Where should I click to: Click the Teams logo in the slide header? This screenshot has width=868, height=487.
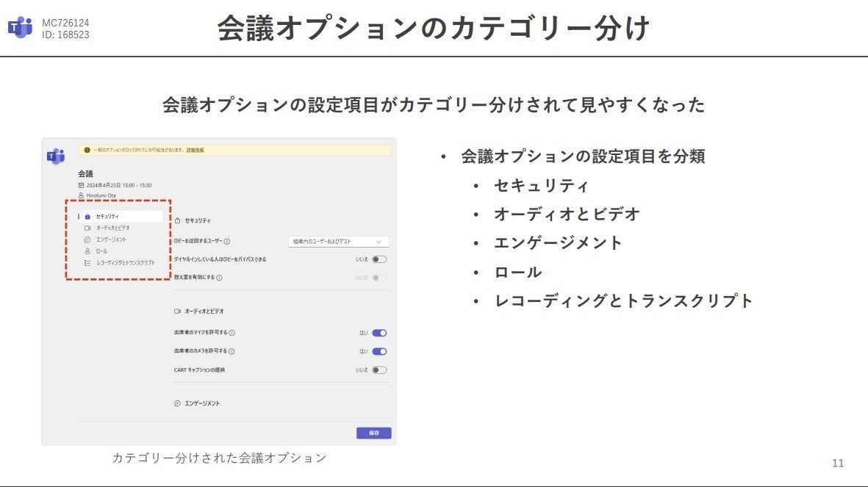[21, 28]
